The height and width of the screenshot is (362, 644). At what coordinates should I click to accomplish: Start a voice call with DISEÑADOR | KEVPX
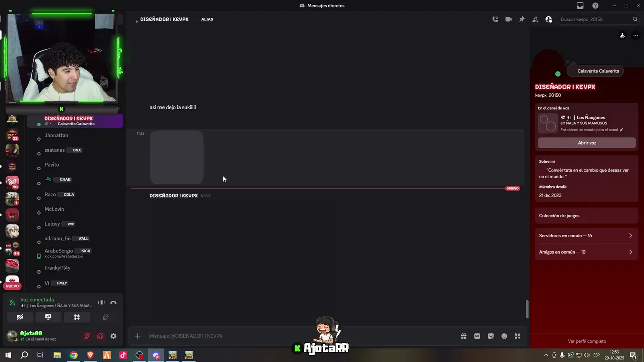pyautogui.click(x=495, y=19)
